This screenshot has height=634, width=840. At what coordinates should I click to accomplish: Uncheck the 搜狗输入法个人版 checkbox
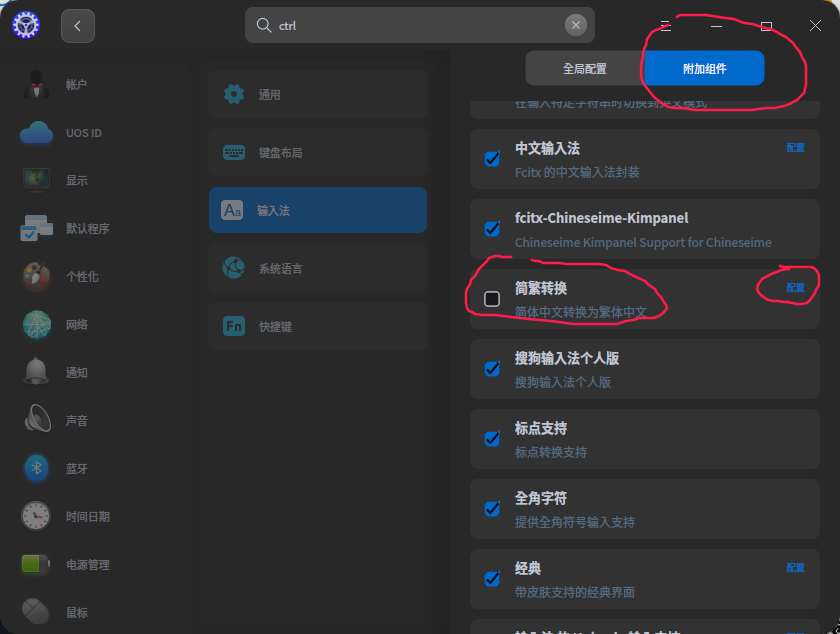492,369
